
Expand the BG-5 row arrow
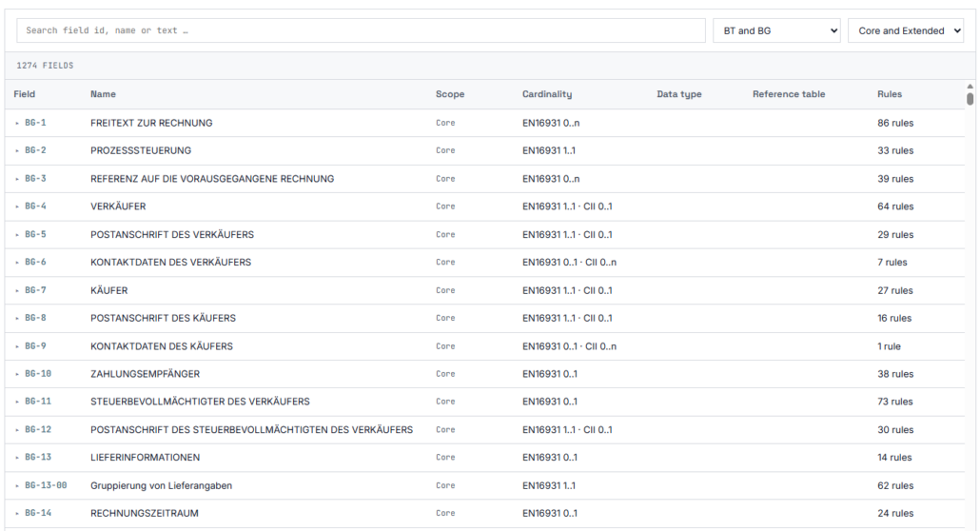click(x=17, y=234)
